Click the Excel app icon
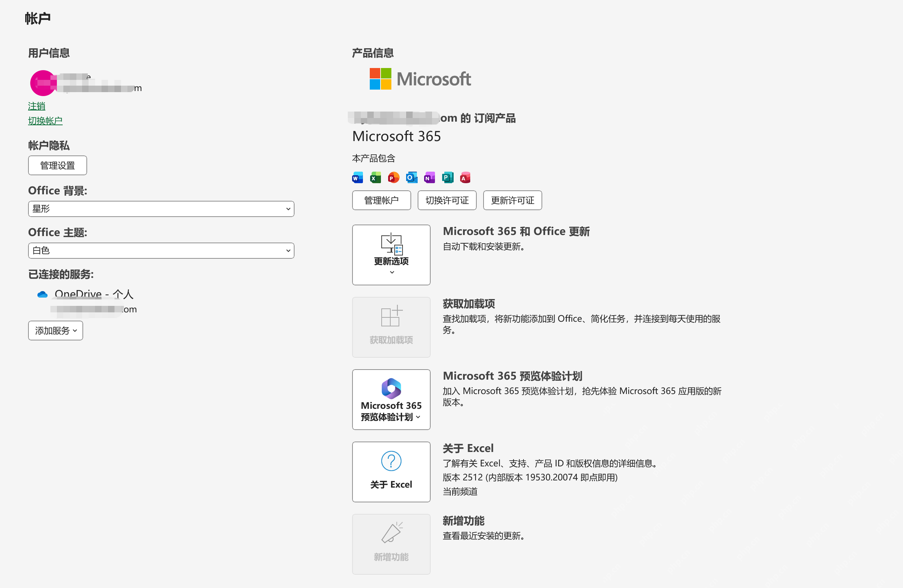Screen dimensions: 903x588 click(x=375, y=177)
